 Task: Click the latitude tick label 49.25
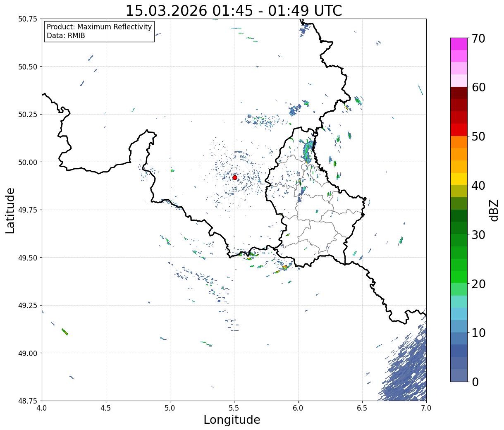28,306
